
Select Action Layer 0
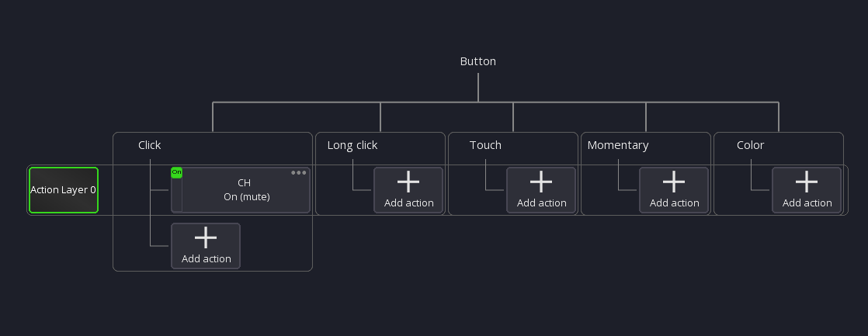click(64, 190)
